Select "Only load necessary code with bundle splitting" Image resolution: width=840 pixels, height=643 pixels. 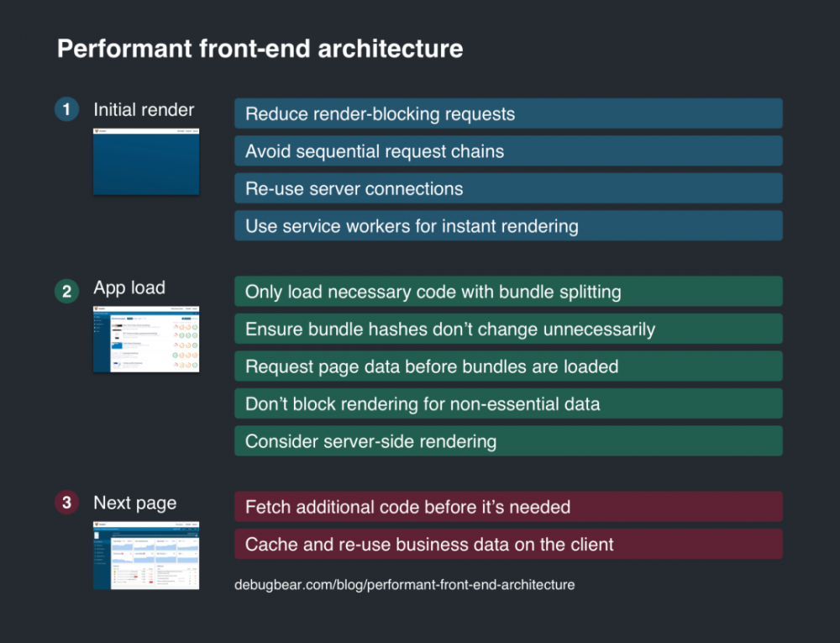pyautogui.click(x=508, y=292)
